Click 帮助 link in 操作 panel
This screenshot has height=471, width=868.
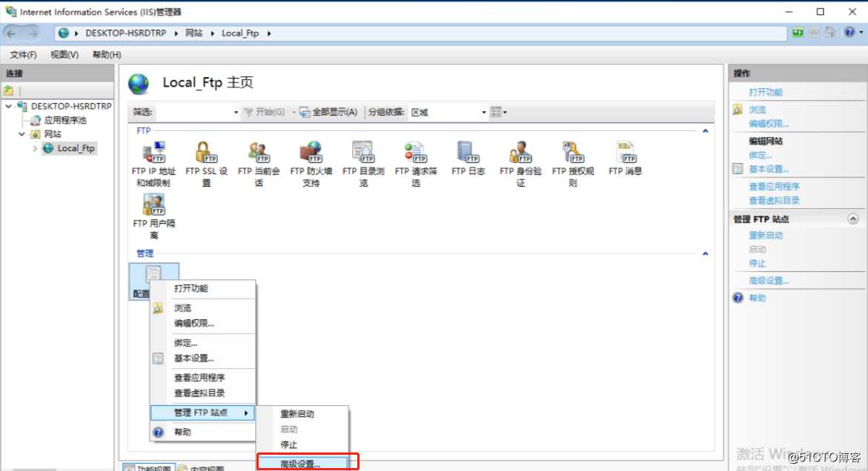tap(758, 298)
